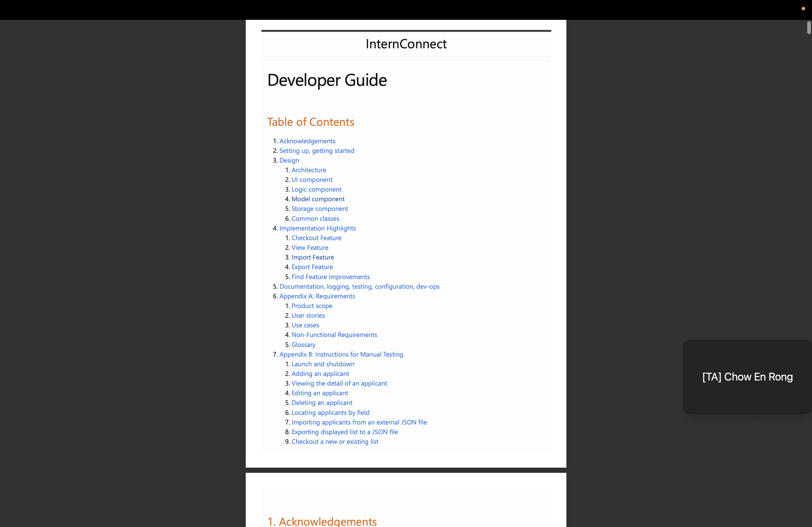Jump to UI component section
Screen dimensions: 812x527
point(311,180)
